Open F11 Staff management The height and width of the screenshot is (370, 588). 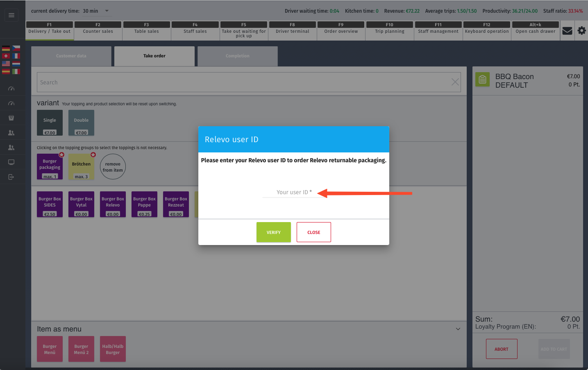(438, 31)
